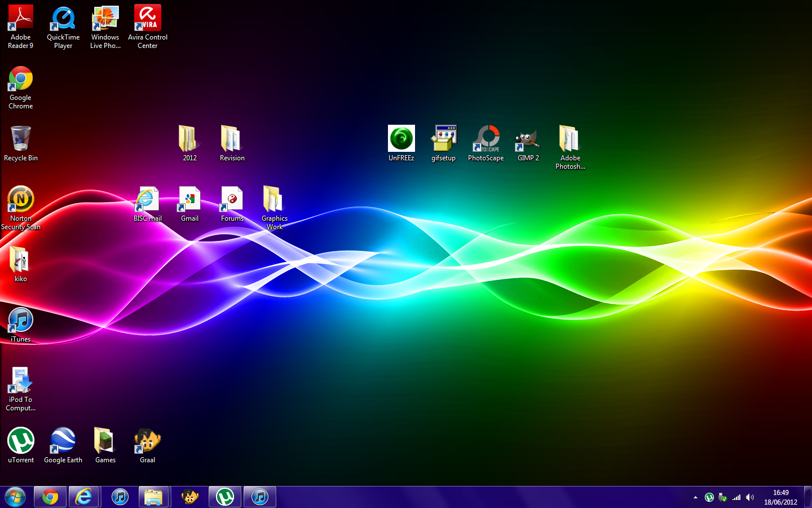This screenshot has width=812, height=508.
Task: Select the UnFREEz desktop icon
Action: point(401,139)
